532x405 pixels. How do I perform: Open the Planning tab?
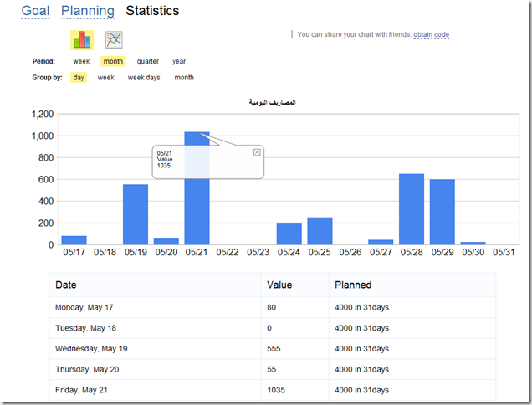click(x=88, y=12)
